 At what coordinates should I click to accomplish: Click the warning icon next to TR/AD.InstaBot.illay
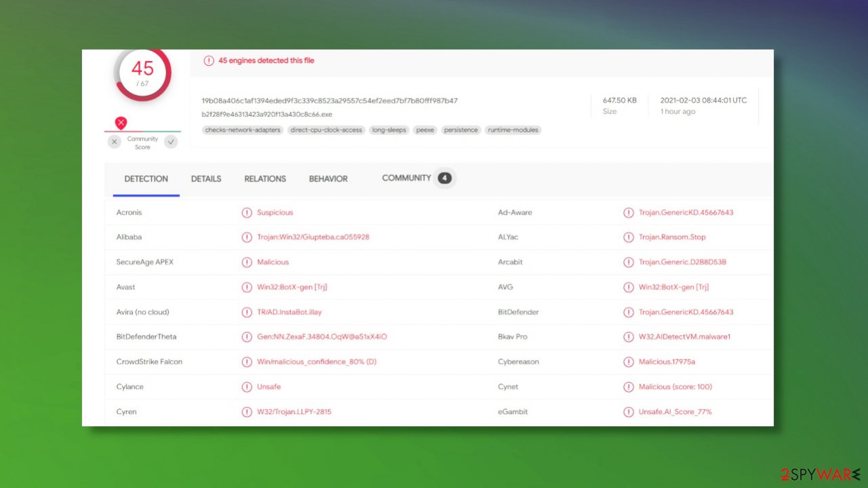coord(247,312)
